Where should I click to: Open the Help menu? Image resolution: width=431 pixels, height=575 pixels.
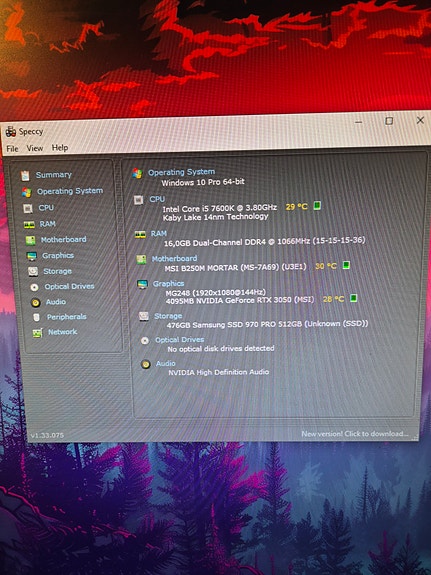tap(60, 147)
